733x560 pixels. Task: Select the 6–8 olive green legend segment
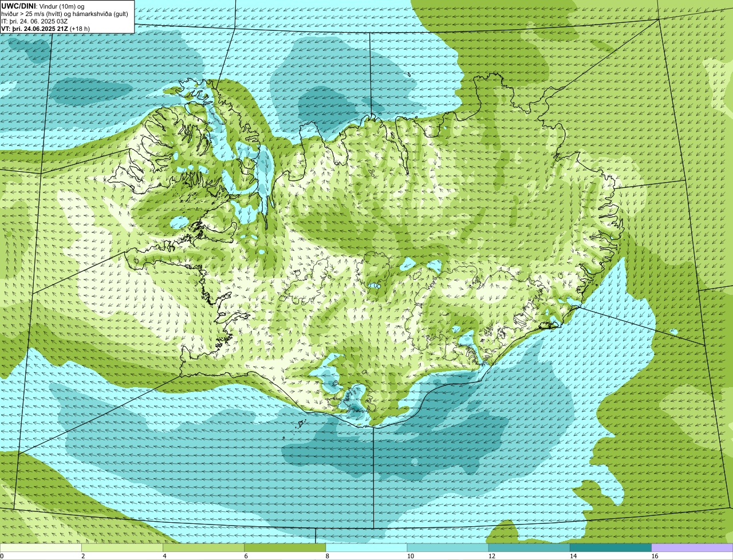pyautogui.click(x=285, y=548)
